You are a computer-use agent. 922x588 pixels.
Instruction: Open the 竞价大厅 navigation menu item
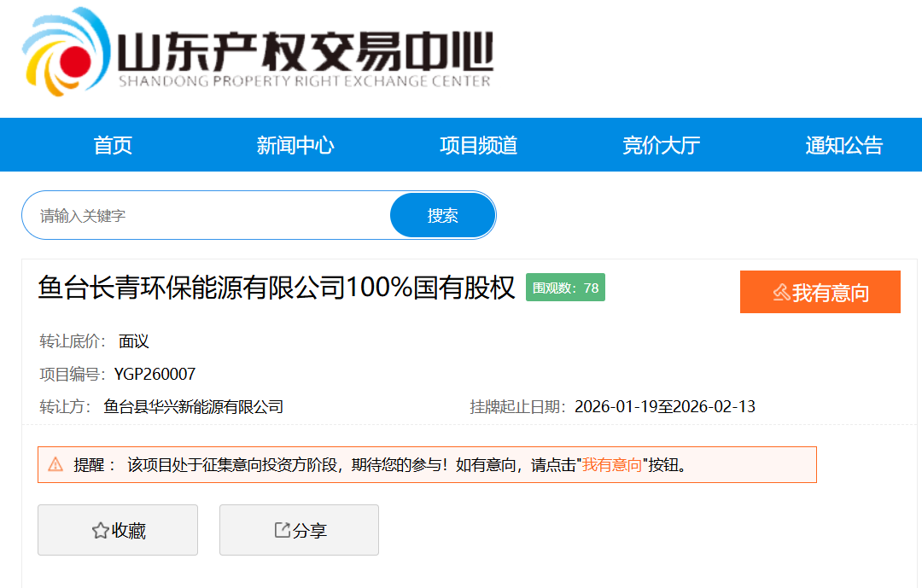[661, 145]
